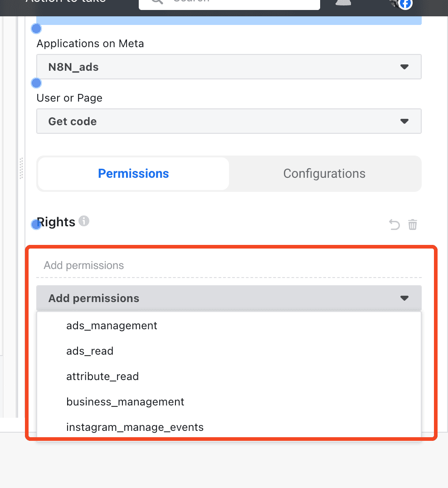This screenshot has height=488, width=448.
Task: Click the magnifier icon in the search box
Action: pyautogui.click(x=156, y=2)
